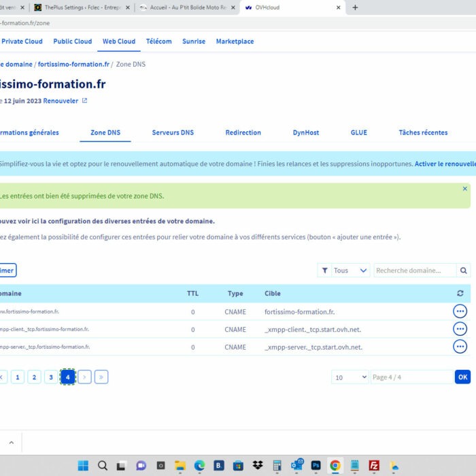Click the Renouveler link
Screen dimensions: 476x476
pos(61,101)
